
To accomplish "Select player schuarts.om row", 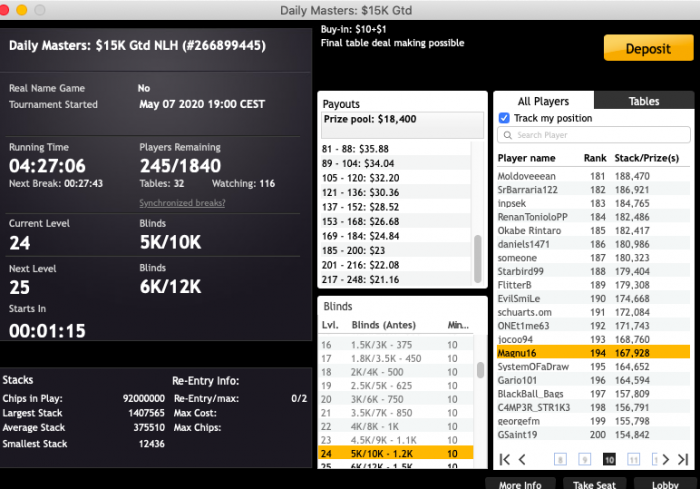I will coord(593,312).
